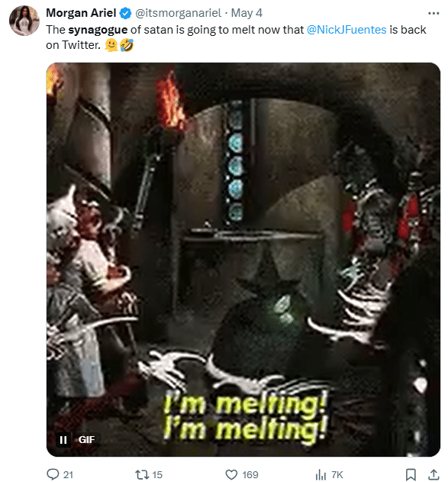
Task: Open Morgan Ariel's profile avatar picture
Action: (24, 21)
